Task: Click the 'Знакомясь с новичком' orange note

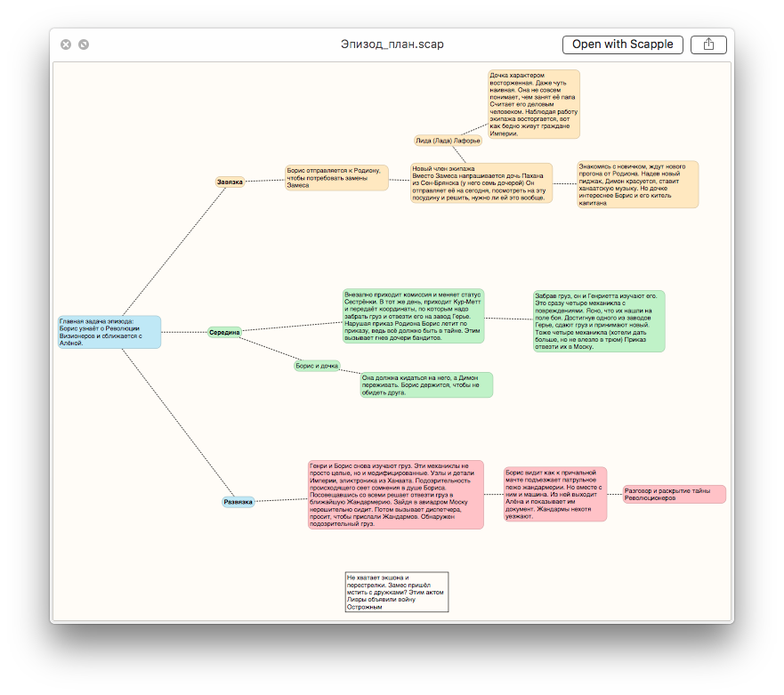Action: [637, 184]
